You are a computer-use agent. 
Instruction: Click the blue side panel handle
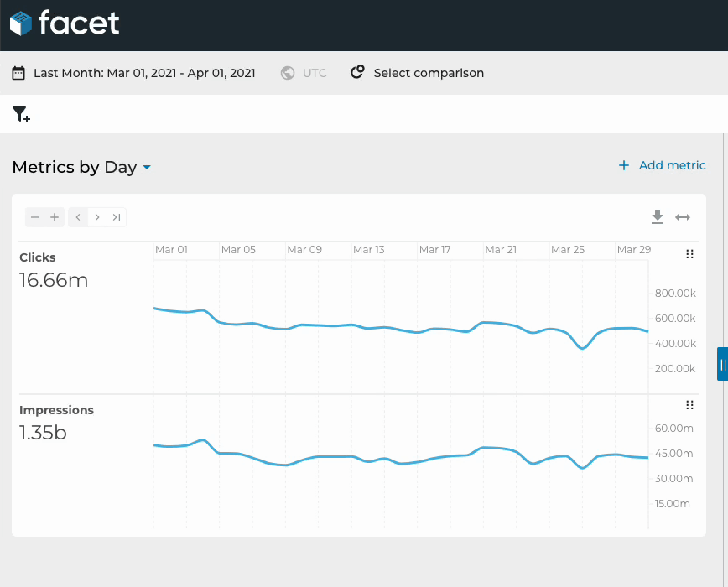[722, 364]
